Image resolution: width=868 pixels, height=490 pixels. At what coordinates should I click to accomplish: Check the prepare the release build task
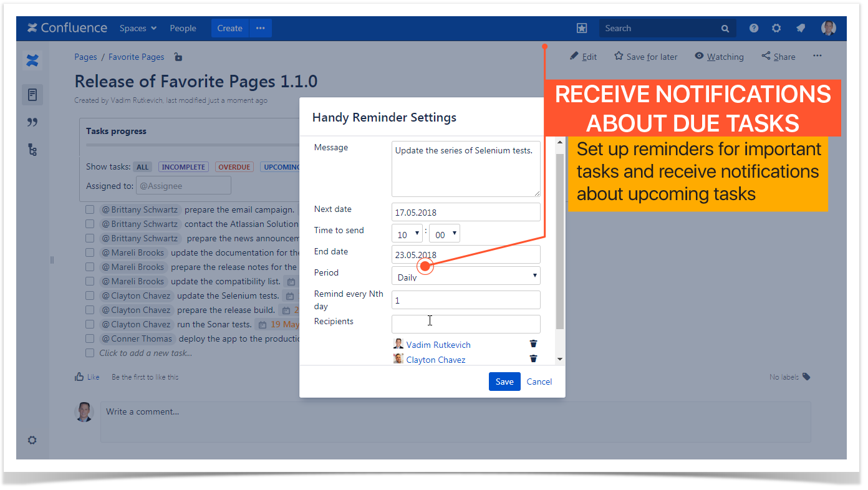coord(90,310)
